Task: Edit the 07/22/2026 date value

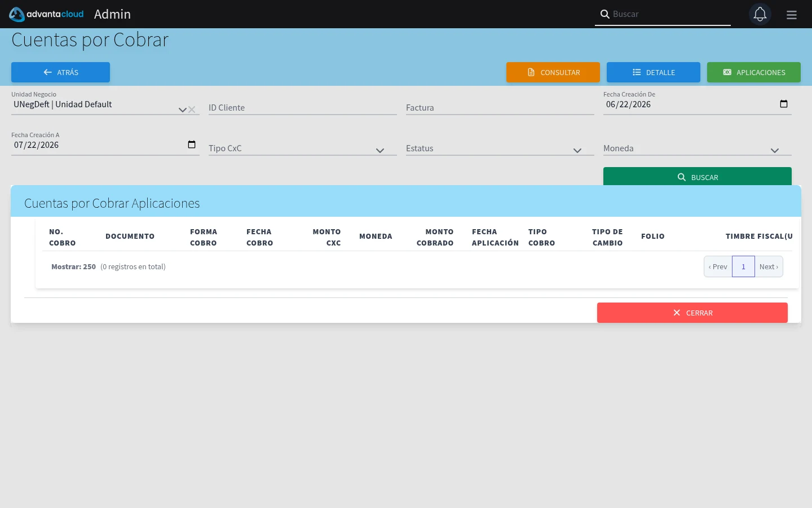Action: pyautogui.click(x=36, y=145)
